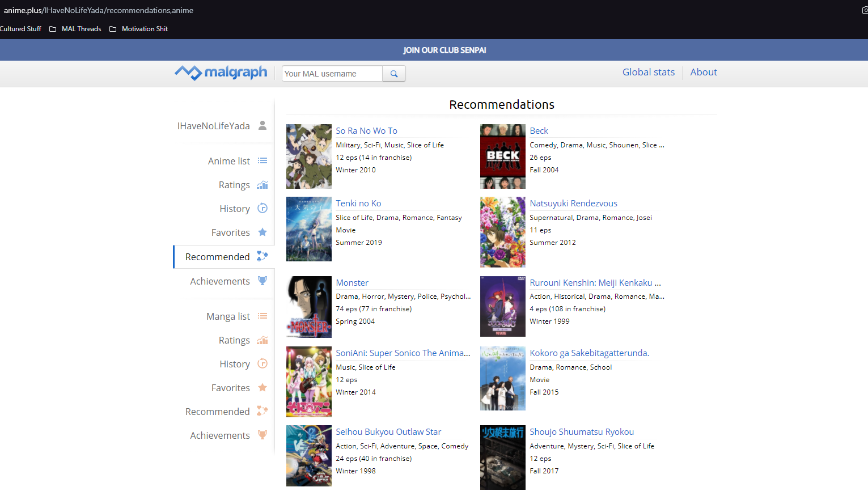
Task: Click the blue anime Achievements trophy icon
Action: (x=262, y=281)
